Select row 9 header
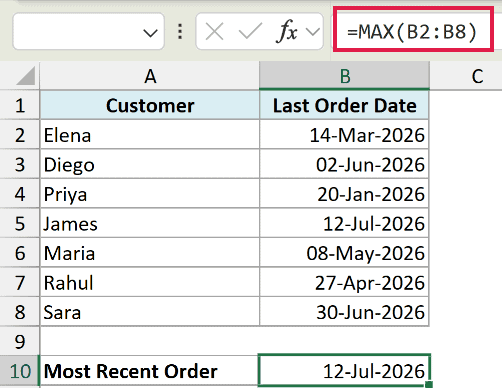502x388 pixels. coord(20,341)
